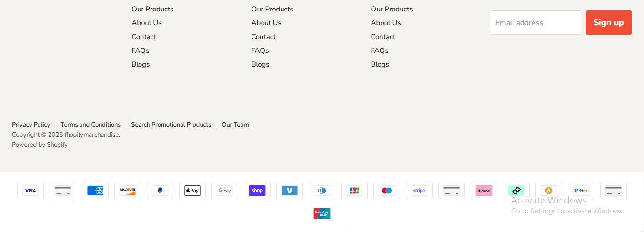This screenshot has height=232, width=644.
Task: Focus the Email address input field
Action: [535, 23]
